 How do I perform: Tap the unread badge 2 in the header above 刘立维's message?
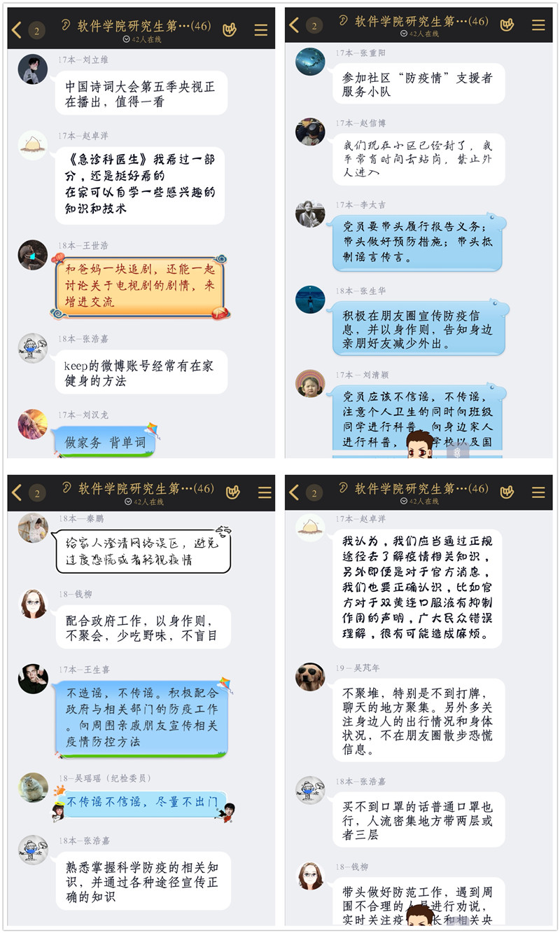36,30
